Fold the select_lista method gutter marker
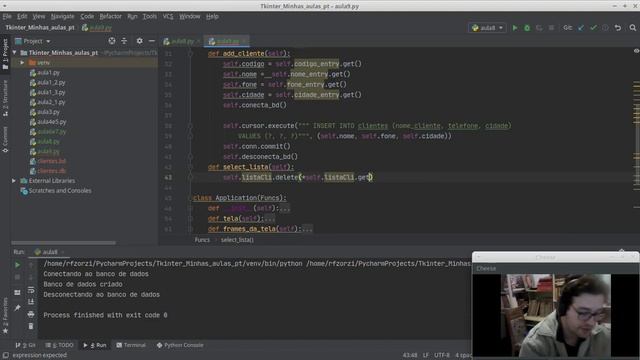Viewport: 640px width, 360px height. (x=190, y=167)
